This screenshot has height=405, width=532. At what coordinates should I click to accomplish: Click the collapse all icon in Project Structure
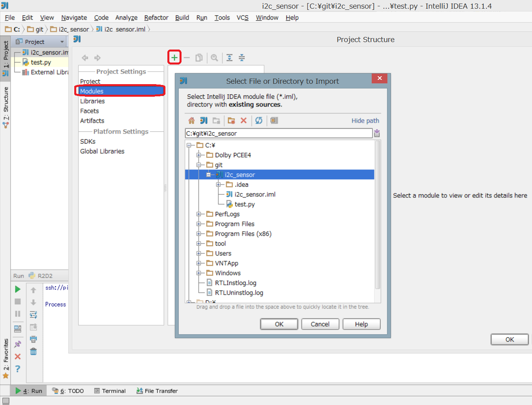point(242,58)
